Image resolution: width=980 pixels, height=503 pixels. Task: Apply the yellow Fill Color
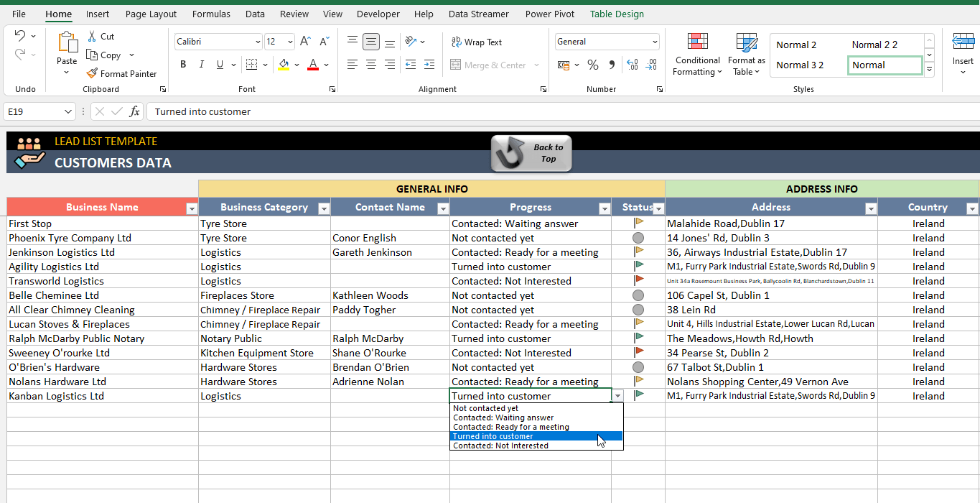point(284,65)
